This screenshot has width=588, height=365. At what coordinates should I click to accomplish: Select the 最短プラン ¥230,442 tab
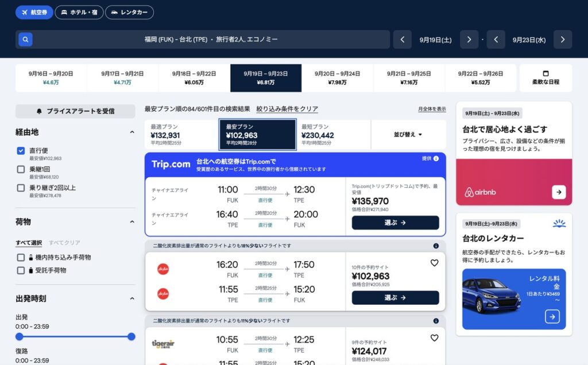click(333, 134)
